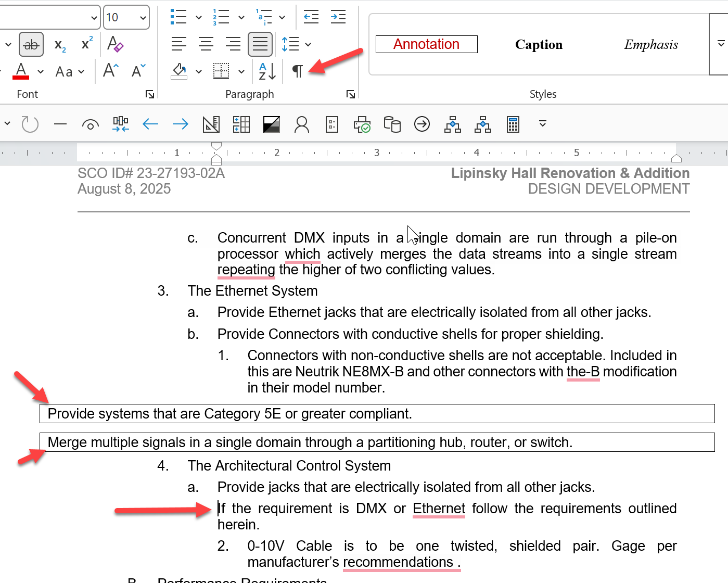
Task: Click the Redo/Repeat quick access icon
Action: point(30,124)
